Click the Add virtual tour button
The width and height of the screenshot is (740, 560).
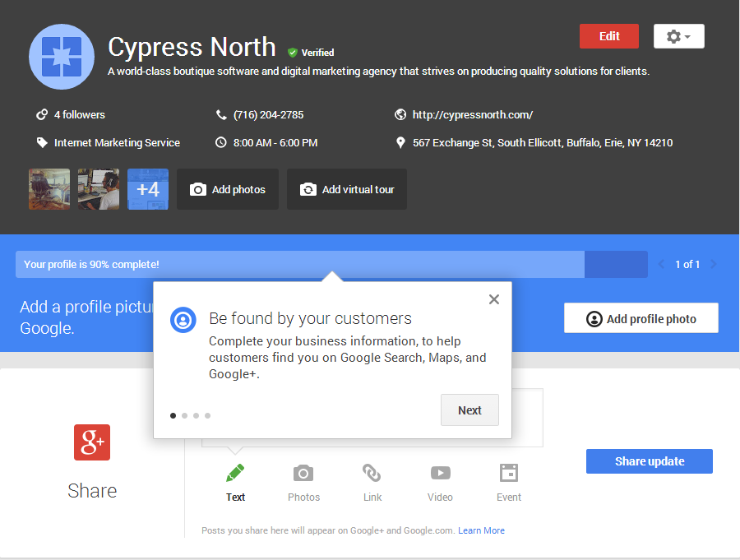pyautogui.click(x=347, y=189)
